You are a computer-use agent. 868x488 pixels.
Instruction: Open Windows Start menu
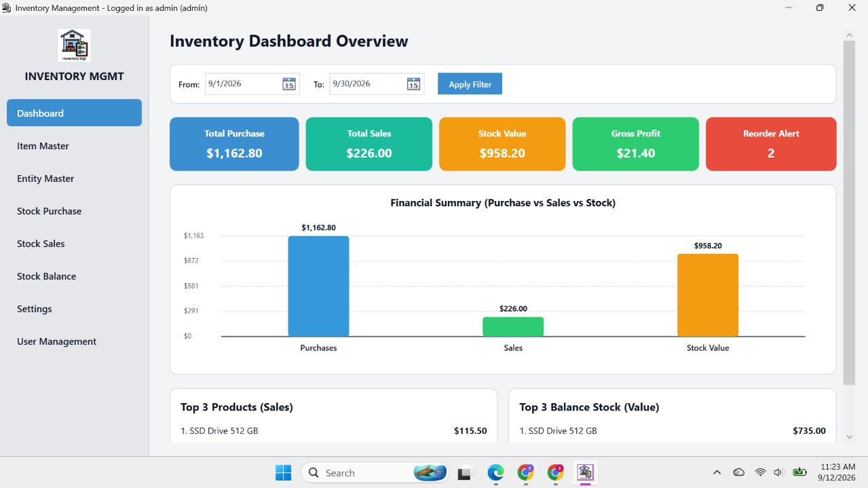[283, 472]
